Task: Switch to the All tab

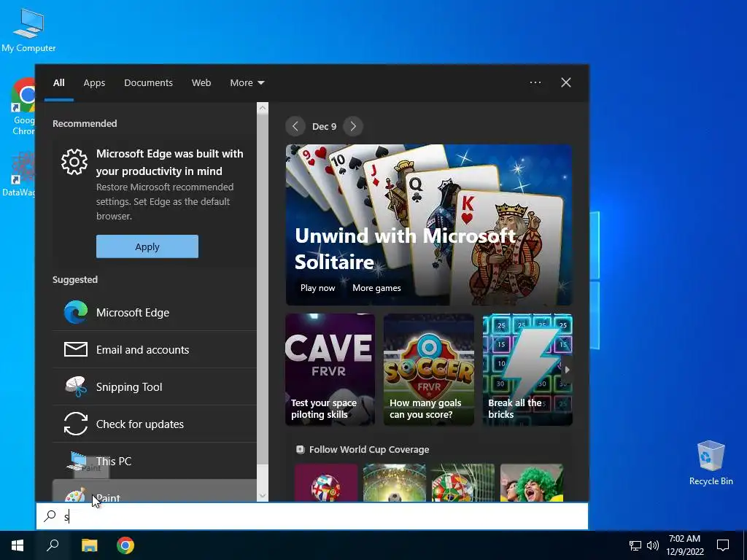Action: click(x=59, y=82)
